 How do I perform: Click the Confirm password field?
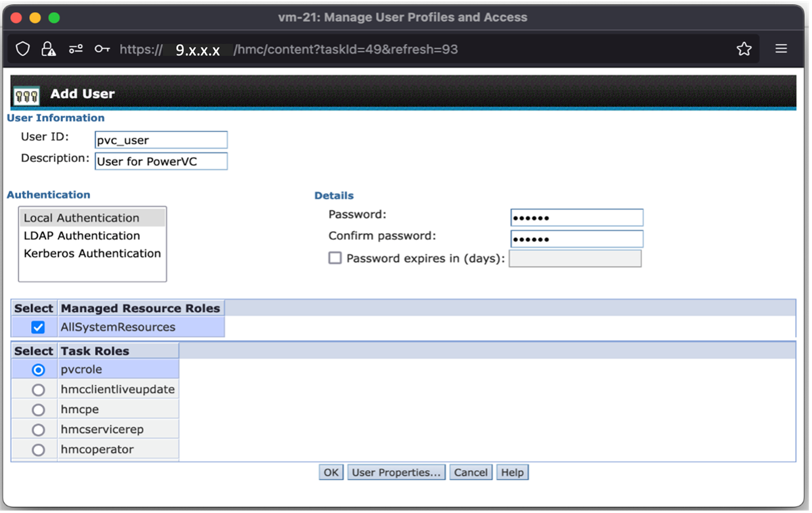click(x=576, y=239)
